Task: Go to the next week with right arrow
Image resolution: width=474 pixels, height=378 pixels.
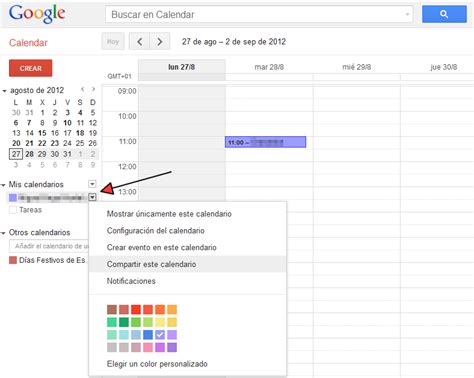Action: (160, 42)
